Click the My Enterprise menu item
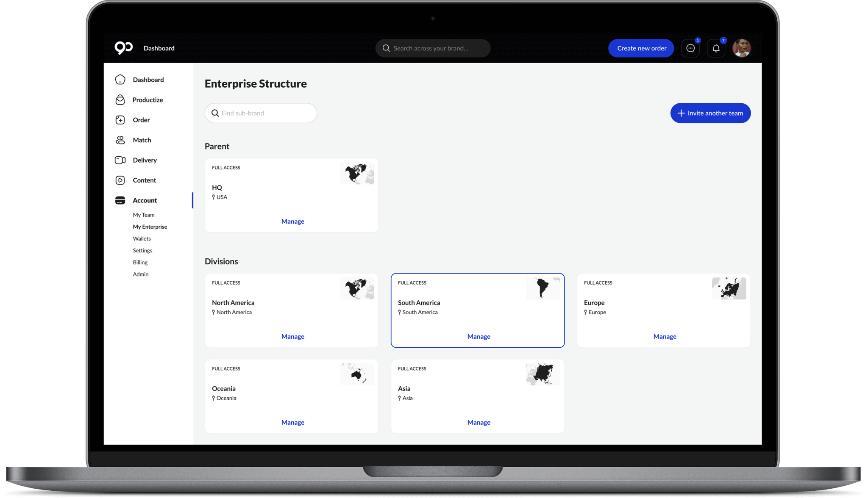Screen dimensions: 868x498 coord(150,227)
